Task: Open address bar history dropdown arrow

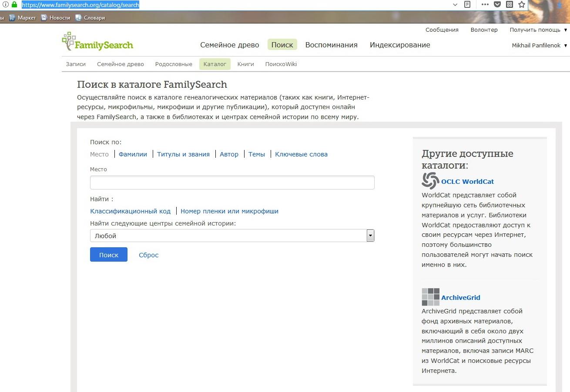Action: click(455, 5)
